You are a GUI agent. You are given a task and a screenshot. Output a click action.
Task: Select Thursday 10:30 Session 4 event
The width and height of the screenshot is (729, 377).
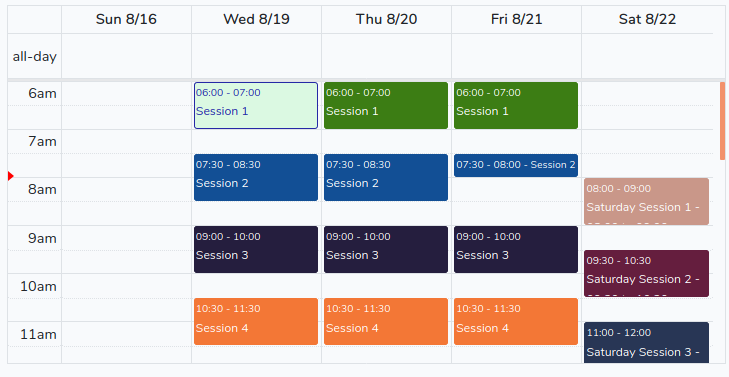386,322
